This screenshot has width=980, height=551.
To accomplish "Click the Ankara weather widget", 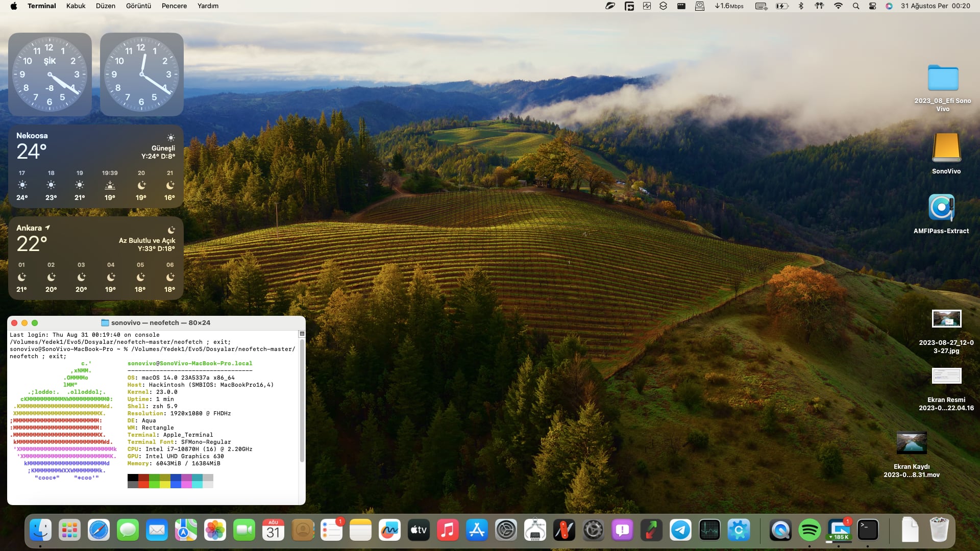I will pyautogui.click(x=96, y=258).
